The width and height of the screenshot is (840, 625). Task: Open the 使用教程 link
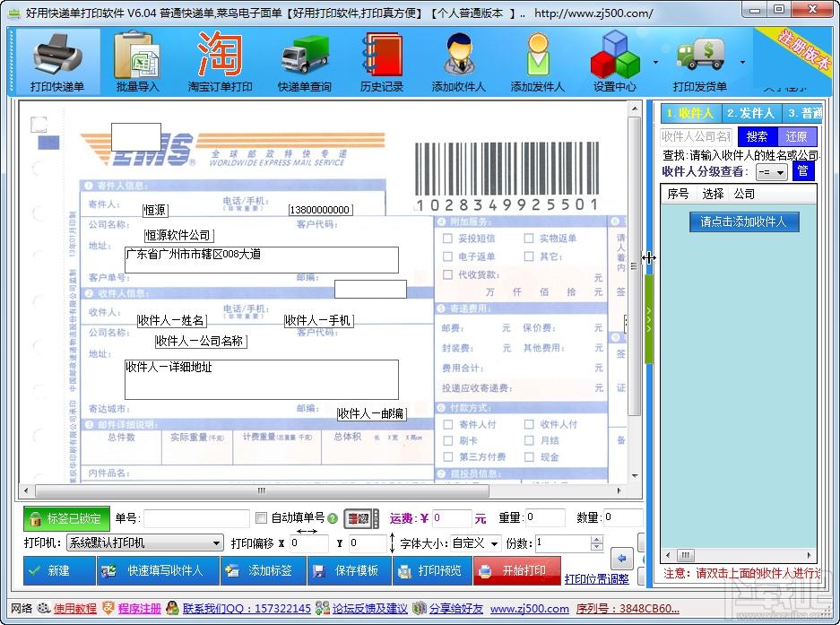[x=74, y=608]
